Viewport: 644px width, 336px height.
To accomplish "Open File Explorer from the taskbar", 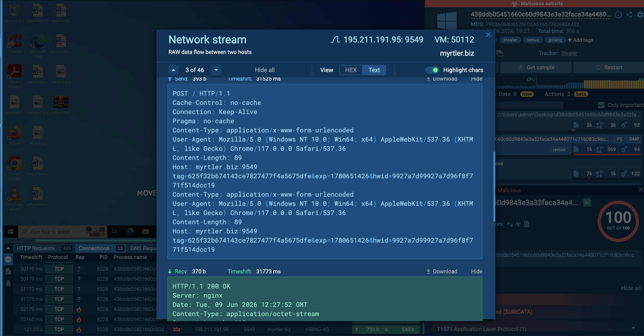I will [x=146, y=232].
